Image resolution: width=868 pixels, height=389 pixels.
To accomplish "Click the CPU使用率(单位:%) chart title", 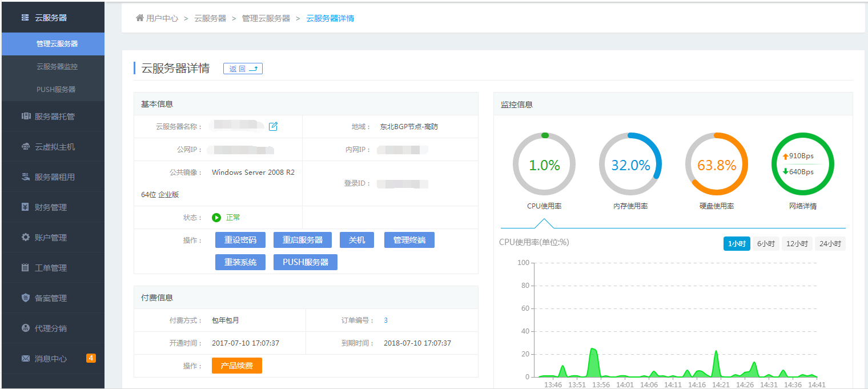I will [x=534, y=242].
